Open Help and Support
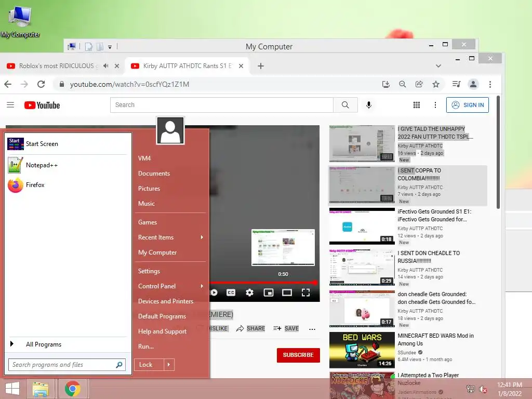The width and height of the screenshot is (532, 399). tap(162, 331)
